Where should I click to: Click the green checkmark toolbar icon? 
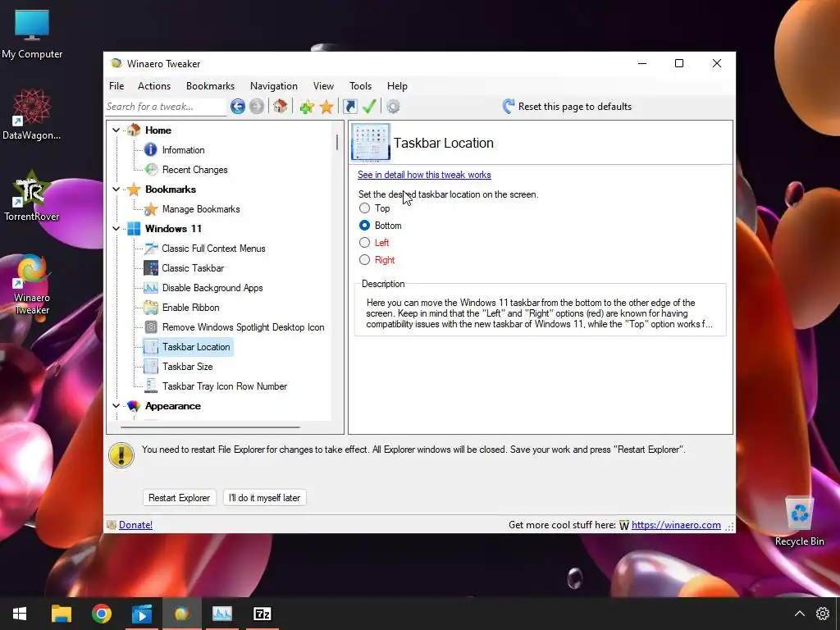[x=369, y=107]
